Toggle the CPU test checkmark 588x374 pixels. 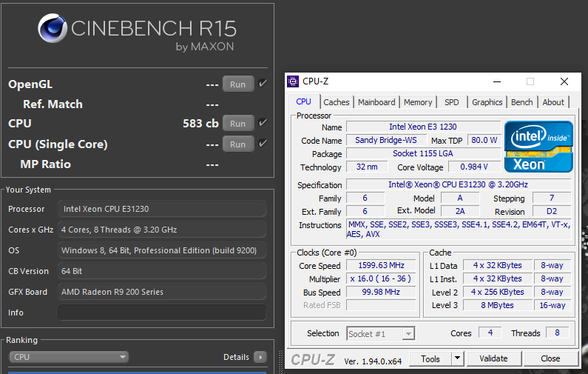[262, 123]
